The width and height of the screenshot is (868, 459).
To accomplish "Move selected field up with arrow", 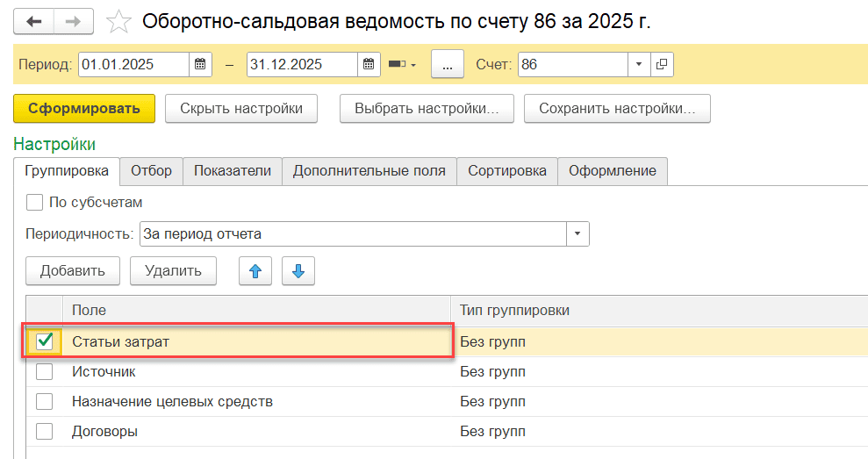I will (x=255, y=271).
